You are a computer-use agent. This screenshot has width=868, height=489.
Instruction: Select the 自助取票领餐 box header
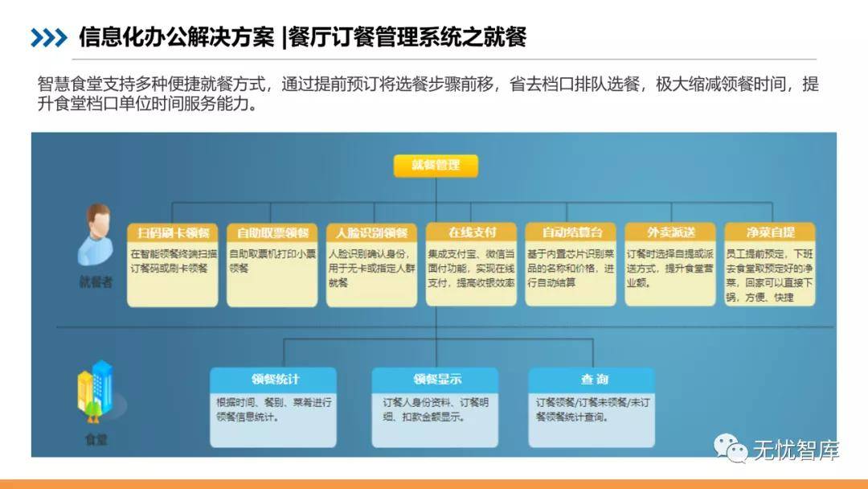tap(272, 232)
